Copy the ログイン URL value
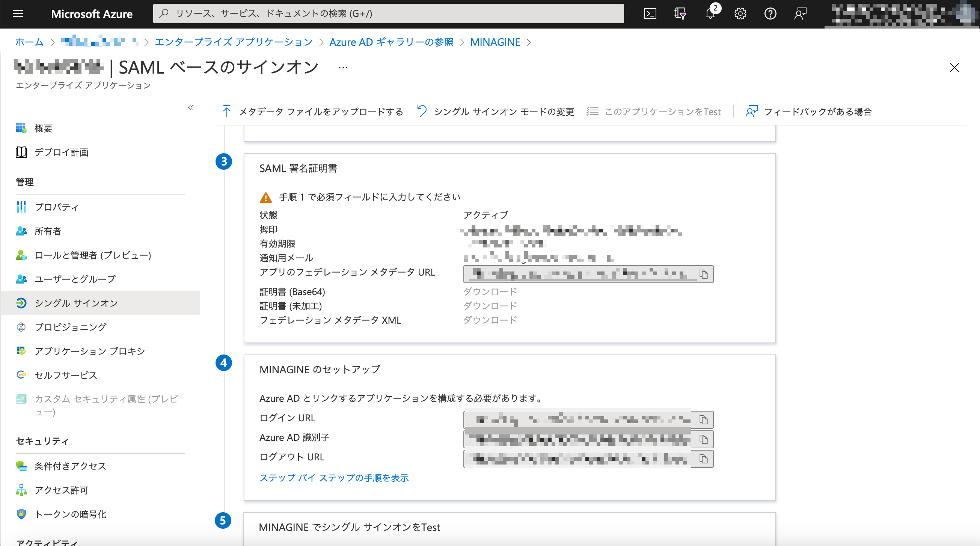The image size is (980, 546). (x=703, y=420)
